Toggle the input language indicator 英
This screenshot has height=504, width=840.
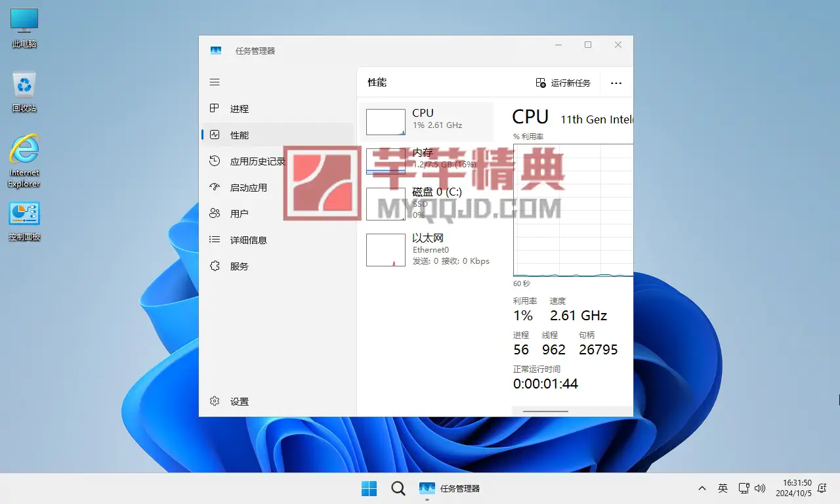point(723,488)
